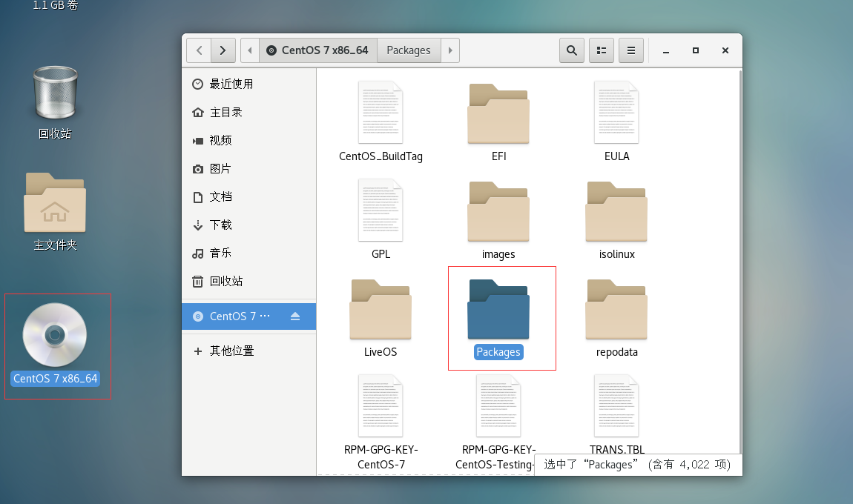Close the file manager window
The width and height of the screenshot is (853, 504).
[x=725, y=50]
